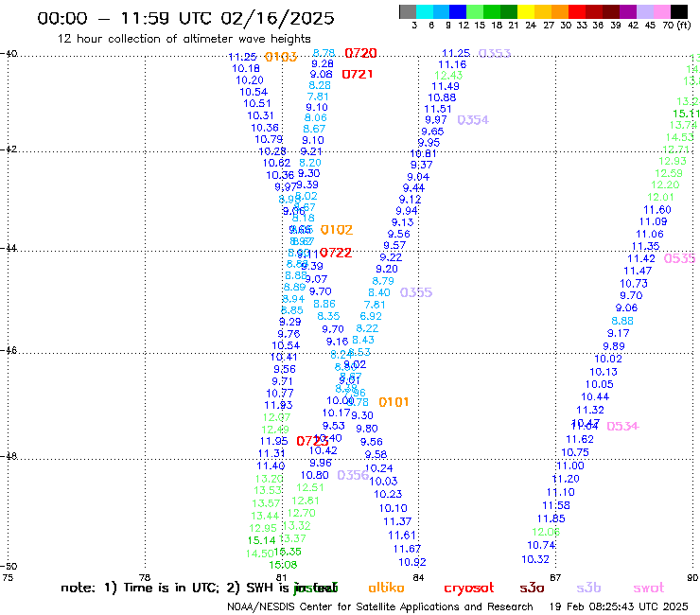700x615 pixels.
Task: Click the cyan 6 ft legend swatch
Action: pyautogui.click(x=424, y=11)
